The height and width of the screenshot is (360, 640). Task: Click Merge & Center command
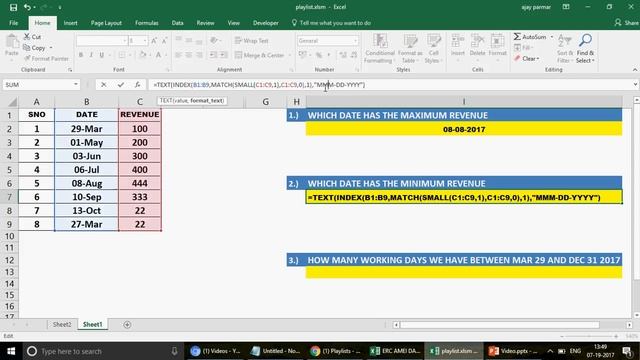(260, 55)
